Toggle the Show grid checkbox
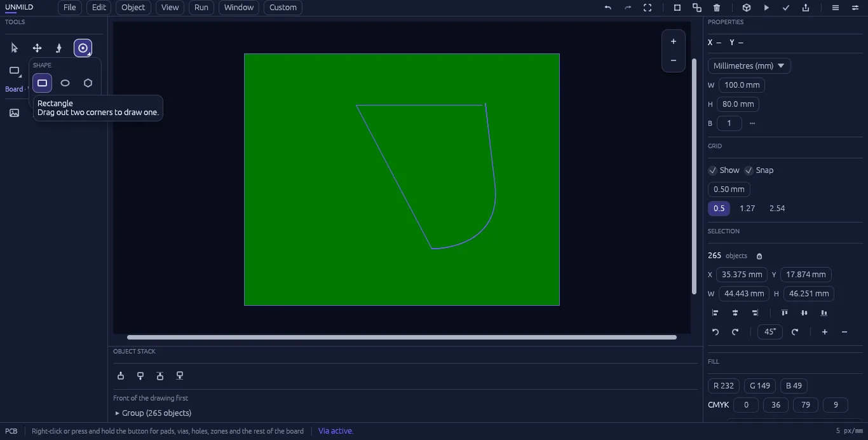Image resolution: width=868 pixels, height=440 pixels. point(713,170)
